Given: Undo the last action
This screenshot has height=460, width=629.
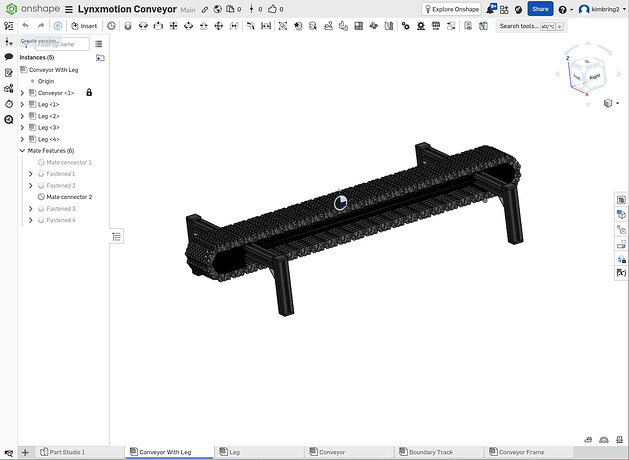Looking at the screenshot, I should pyautogui.click(x=26, y=26).
